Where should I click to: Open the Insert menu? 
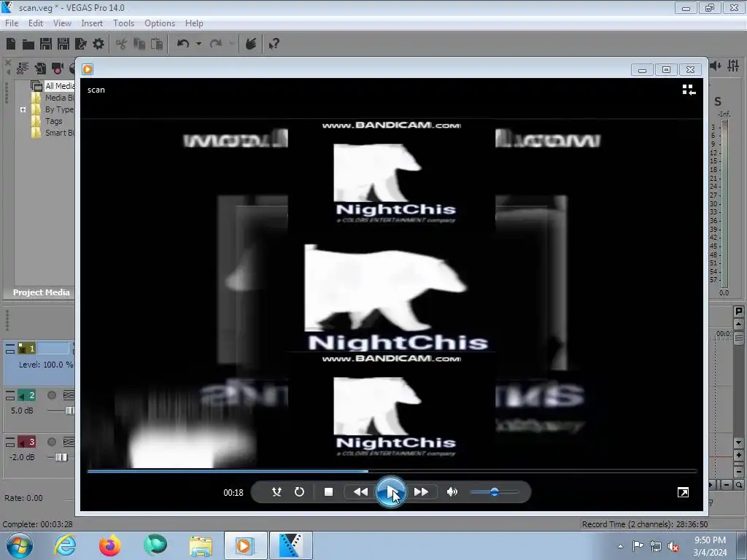(92, 23)
